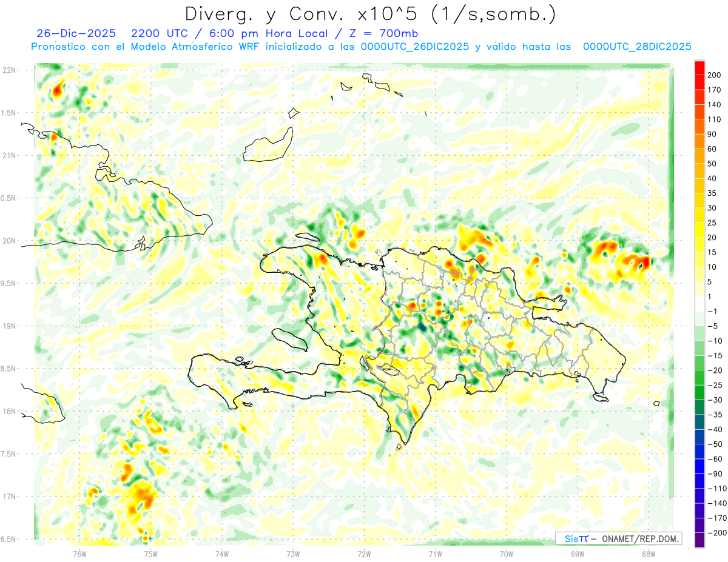Click the '6.5N' latitude label
The image size is (728, 562).
(8, 539)
